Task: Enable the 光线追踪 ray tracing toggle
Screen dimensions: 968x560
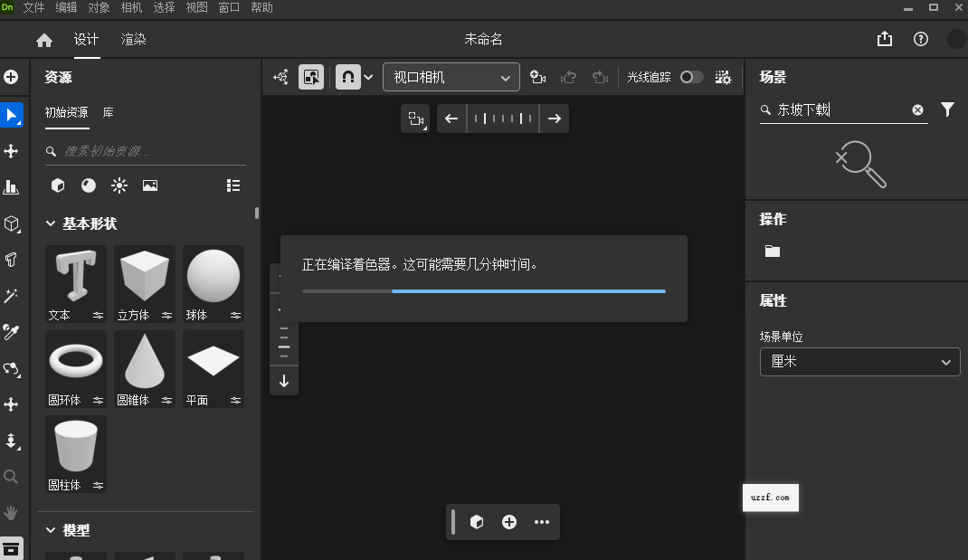Action: (x=691, y=78)
